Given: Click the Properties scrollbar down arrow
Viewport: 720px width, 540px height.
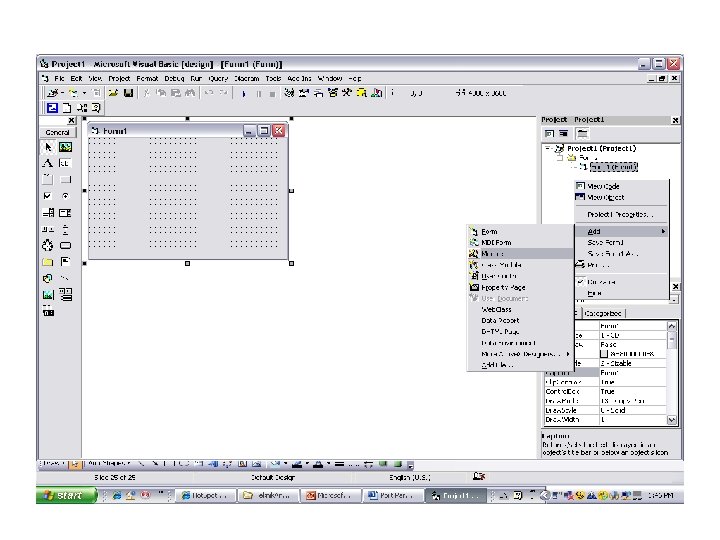Looking at the screenshot, I should [x=672, y=420].
